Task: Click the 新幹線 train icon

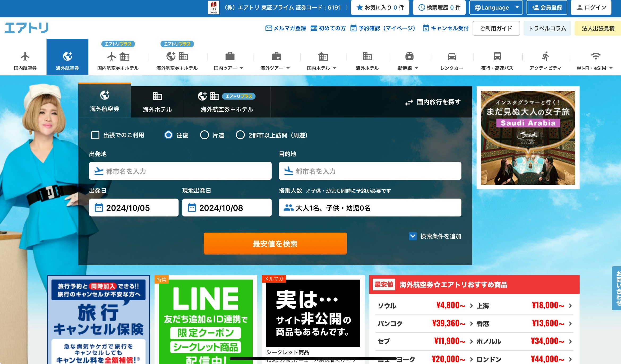Action: coord(409,56)
